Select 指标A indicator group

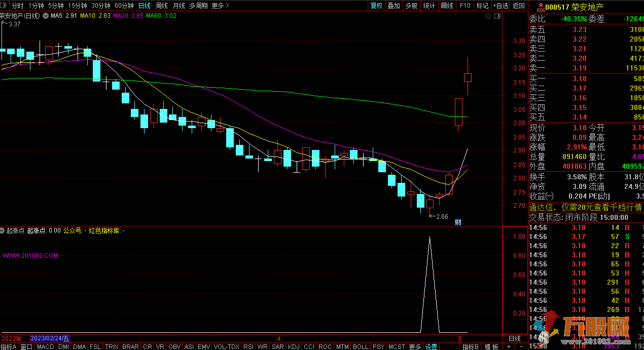coord(9,346)
